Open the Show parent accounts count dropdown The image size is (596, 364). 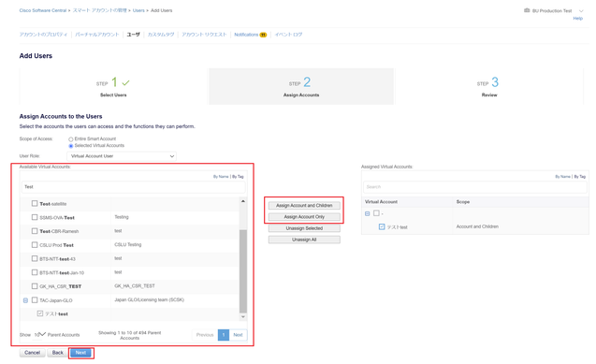(40, 335)
